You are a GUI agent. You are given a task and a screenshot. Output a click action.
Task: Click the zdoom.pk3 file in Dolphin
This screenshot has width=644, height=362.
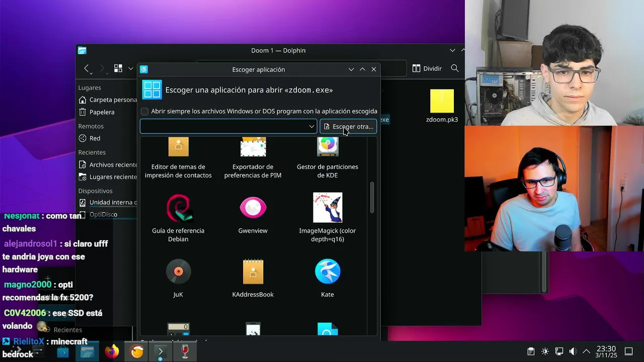click(442, 106)
